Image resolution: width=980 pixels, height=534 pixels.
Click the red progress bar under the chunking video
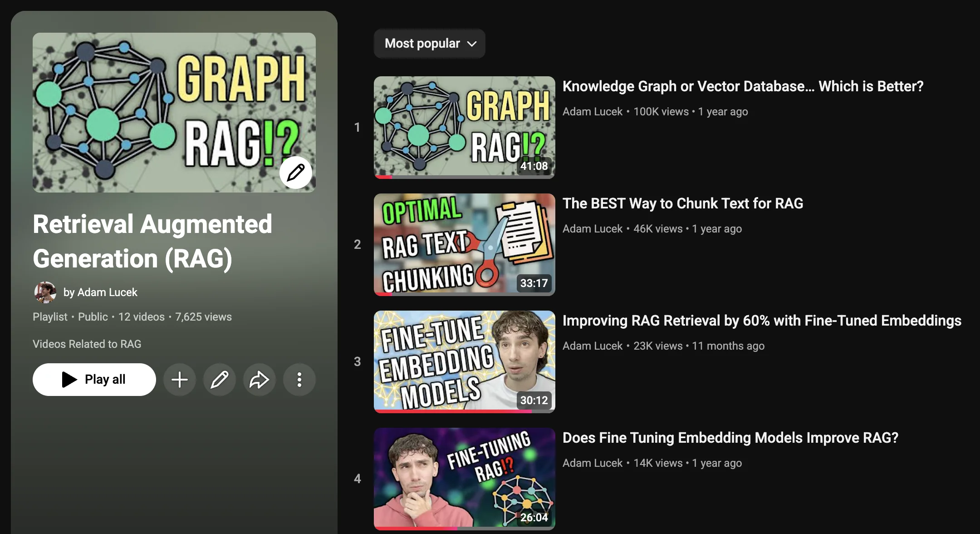382,294
